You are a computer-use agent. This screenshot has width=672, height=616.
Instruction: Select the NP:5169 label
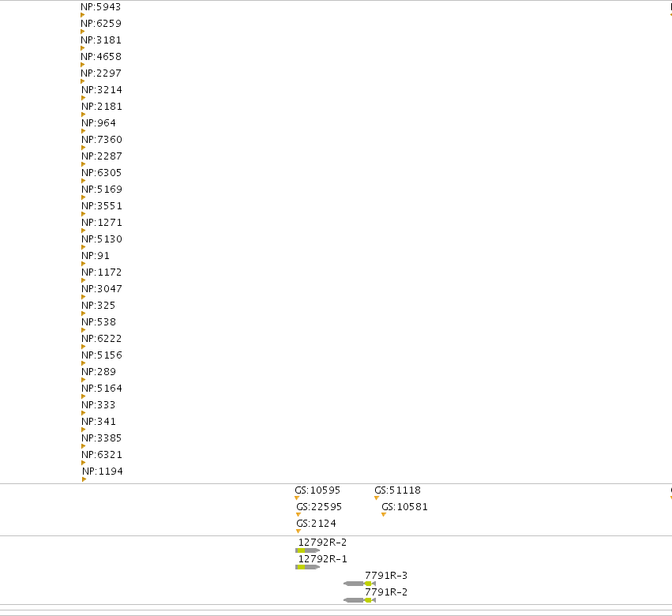click(x=102, y=190)
